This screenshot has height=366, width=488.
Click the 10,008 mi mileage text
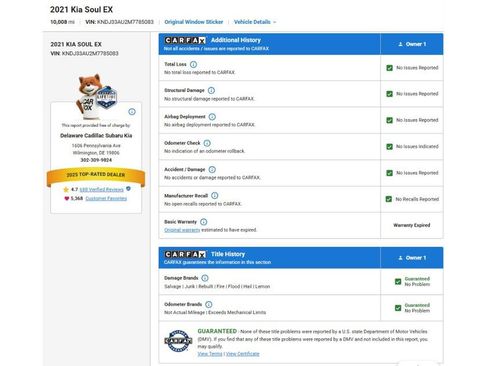point(62,22)
